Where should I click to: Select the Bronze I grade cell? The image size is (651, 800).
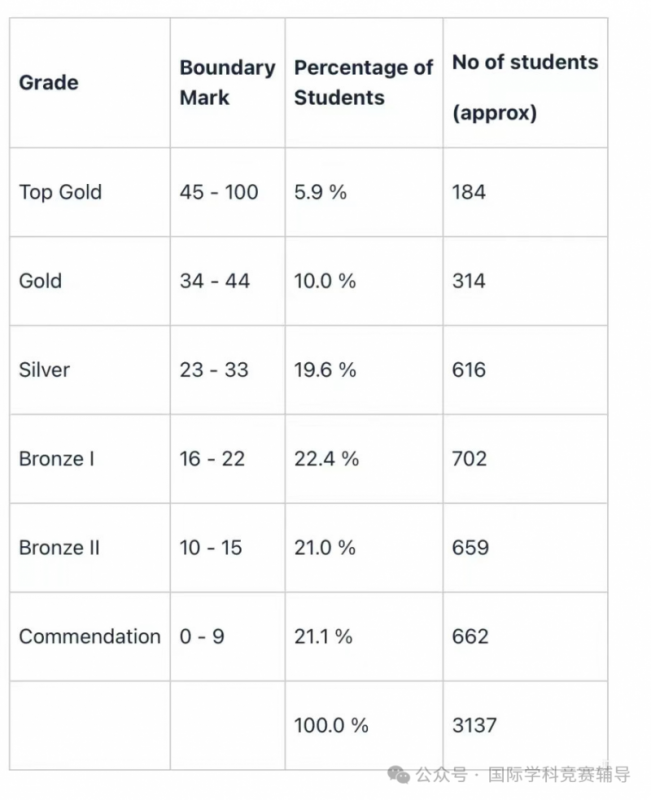pyautogui.click(x=90, y=459)
